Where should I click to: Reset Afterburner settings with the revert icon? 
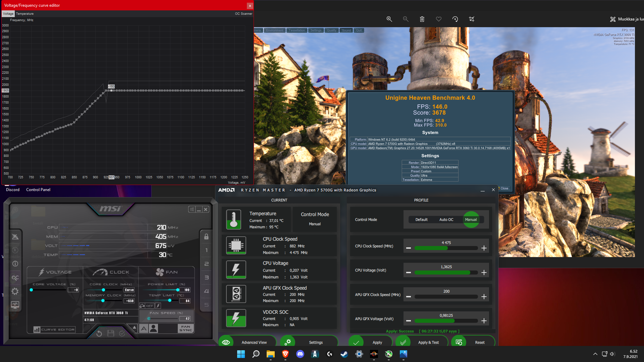point(99,334)
